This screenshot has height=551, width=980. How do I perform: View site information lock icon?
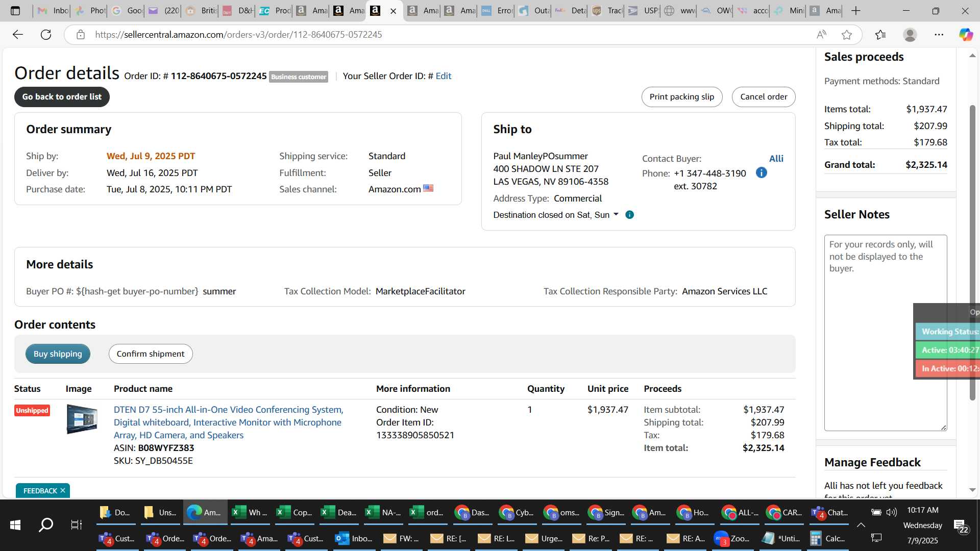point(80,35)
